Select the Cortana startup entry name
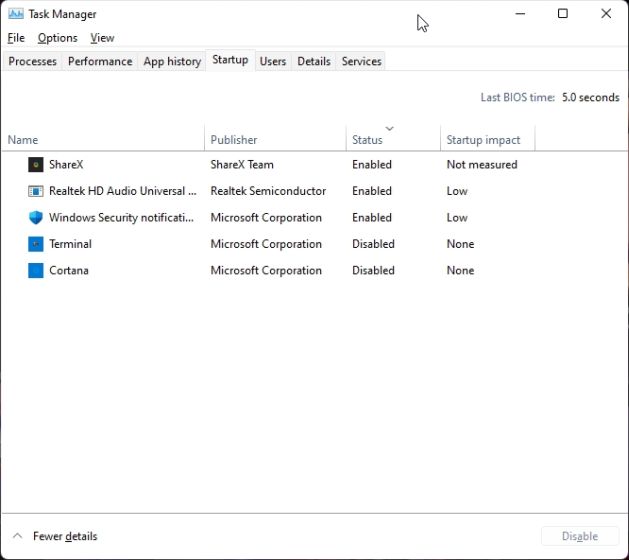The width and height of the screenshot is (629, 560). point(69,270)
